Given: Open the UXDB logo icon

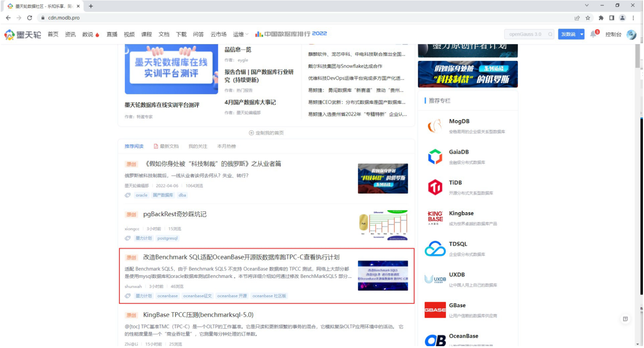Looking at the screenshot, I should point(435,279).
